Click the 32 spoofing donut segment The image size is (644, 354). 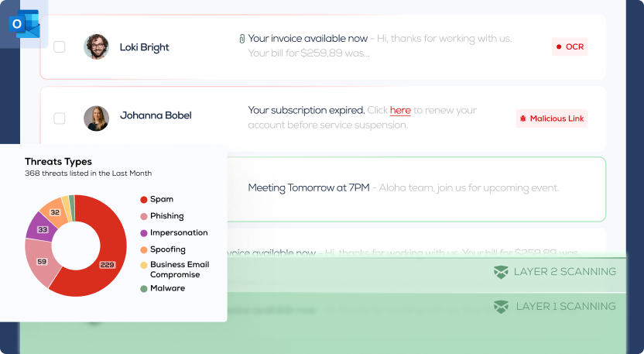click(x=55, y=212)
